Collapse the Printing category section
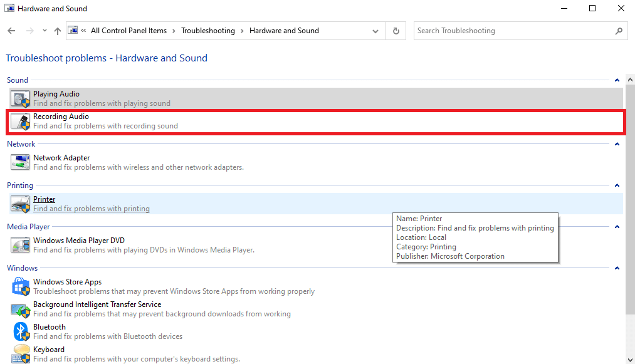The height and width of the screenshot is (364, 635). click(617, 185)
